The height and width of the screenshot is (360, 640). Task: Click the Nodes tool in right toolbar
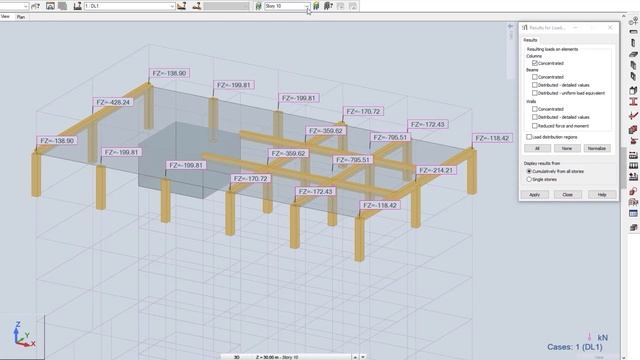633,21
